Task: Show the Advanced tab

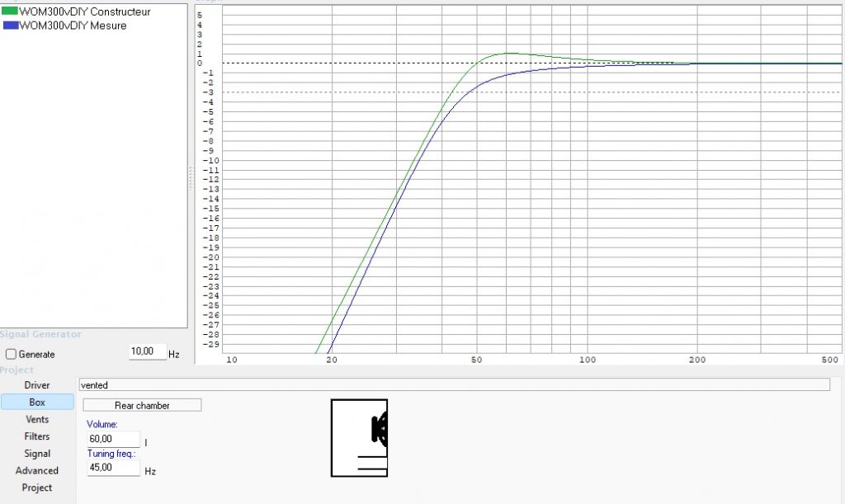Action: pyautogui.click(x=37, y=471)
